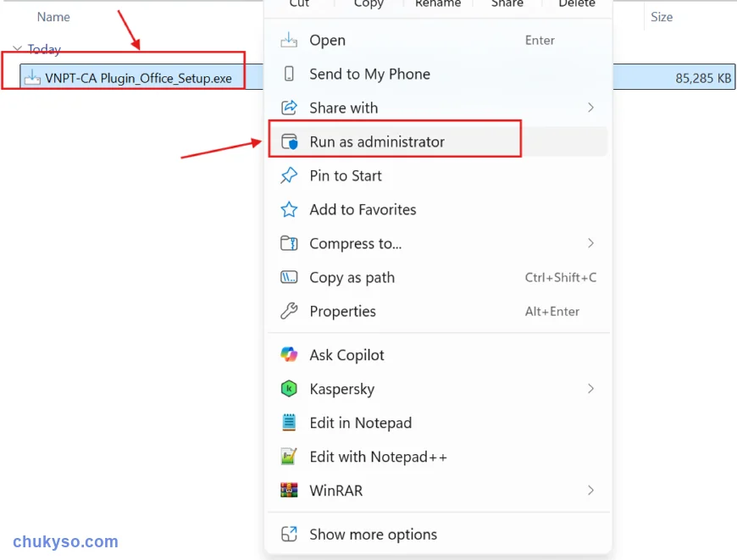Sort files by the Name column header

[x=53, y=17]
